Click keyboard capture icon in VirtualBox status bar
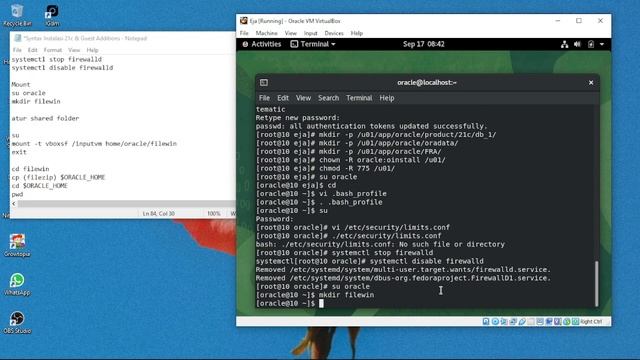The height and width of the screenshot is (360, 640). tap(576, 322)
